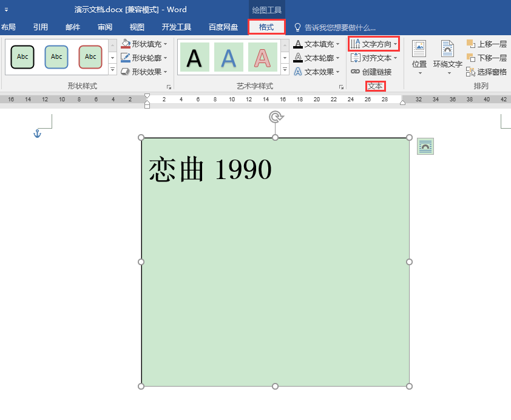The image size is (511, 420).
Task: Click 上移一层 bring forward
Action: click(487, 44)
